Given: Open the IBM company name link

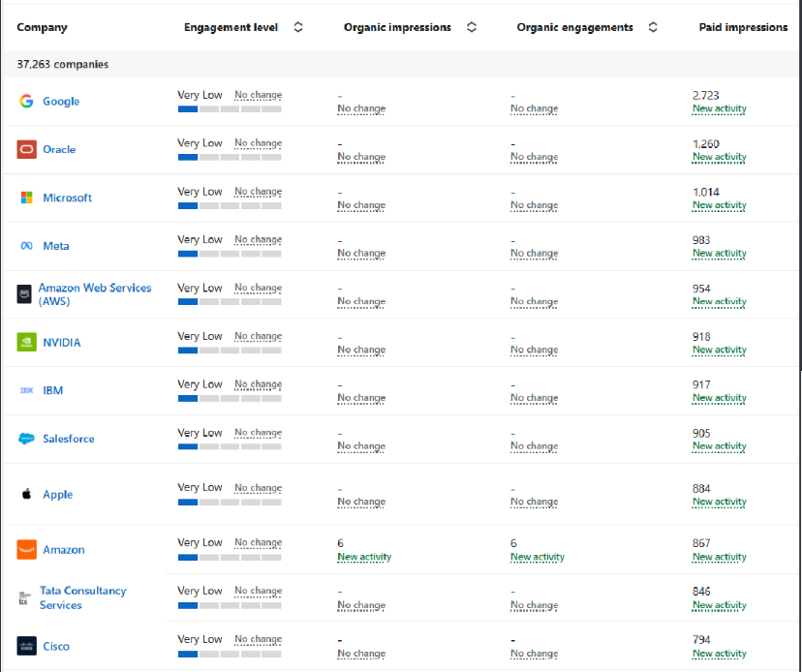Looking at the screenshot, I should [53, 390].
